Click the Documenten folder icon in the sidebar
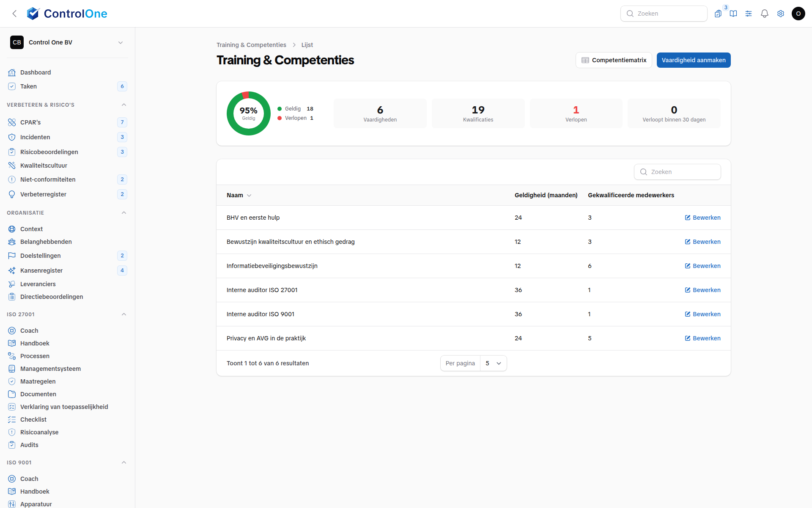Viewport: 812px width, 508px height. [12, 394]
